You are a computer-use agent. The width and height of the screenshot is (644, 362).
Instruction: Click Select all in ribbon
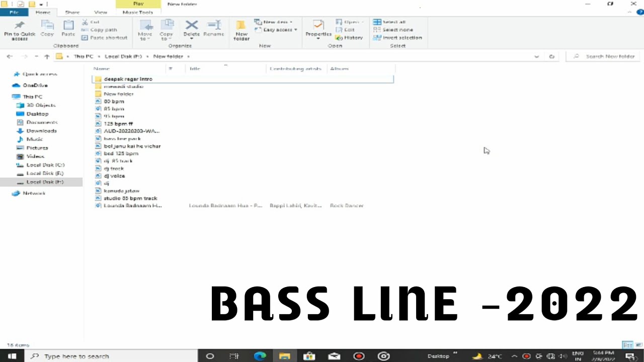389,22
